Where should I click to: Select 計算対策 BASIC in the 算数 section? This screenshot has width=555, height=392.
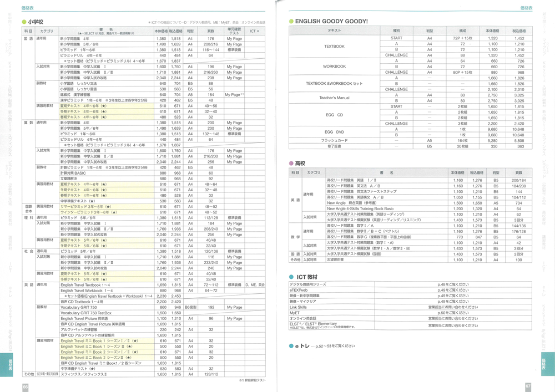pyautogui.click(x=73, y=173)
